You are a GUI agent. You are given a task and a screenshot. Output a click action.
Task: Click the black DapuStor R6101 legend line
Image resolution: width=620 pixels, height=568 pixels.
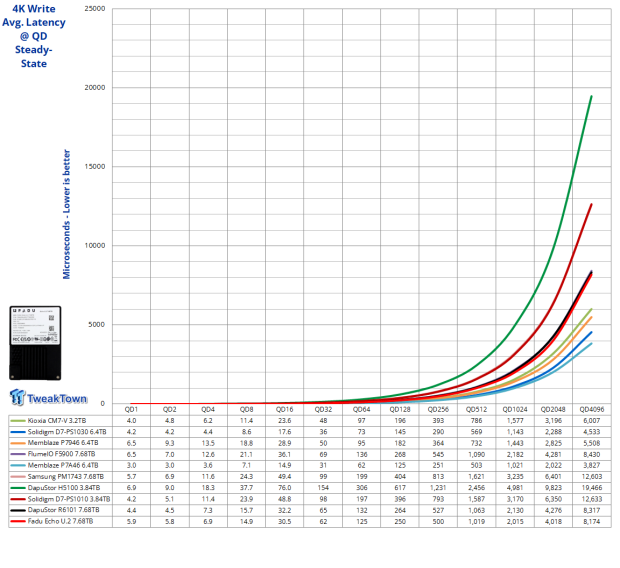click(18, 511)
